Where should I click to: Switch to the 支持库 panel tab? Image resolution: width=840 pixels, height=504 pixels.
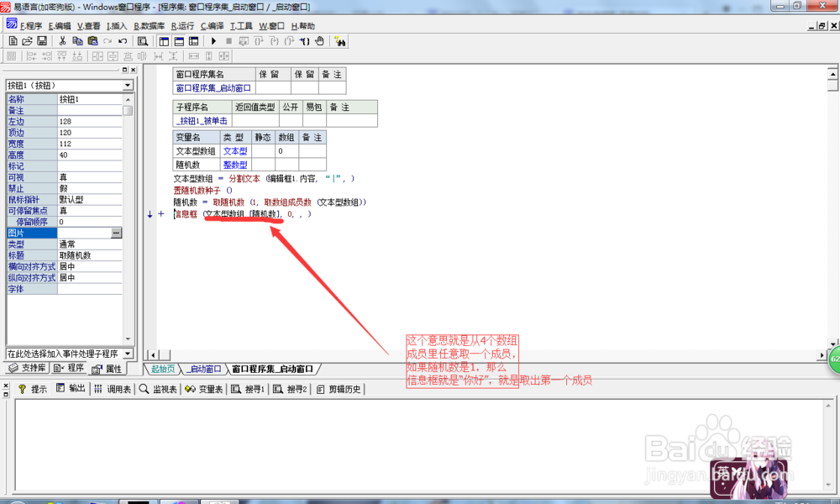coord(27,369)
